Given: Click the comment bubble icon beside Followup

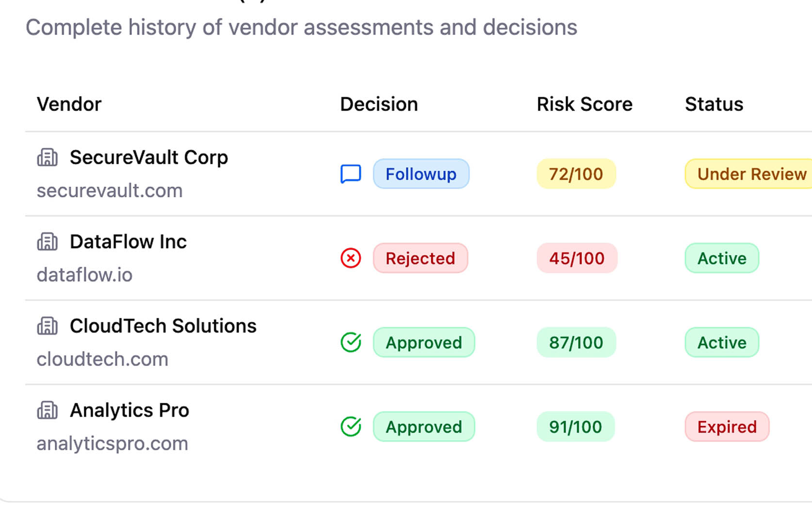Looking at the screenshot, I should (x=351, y=174).
